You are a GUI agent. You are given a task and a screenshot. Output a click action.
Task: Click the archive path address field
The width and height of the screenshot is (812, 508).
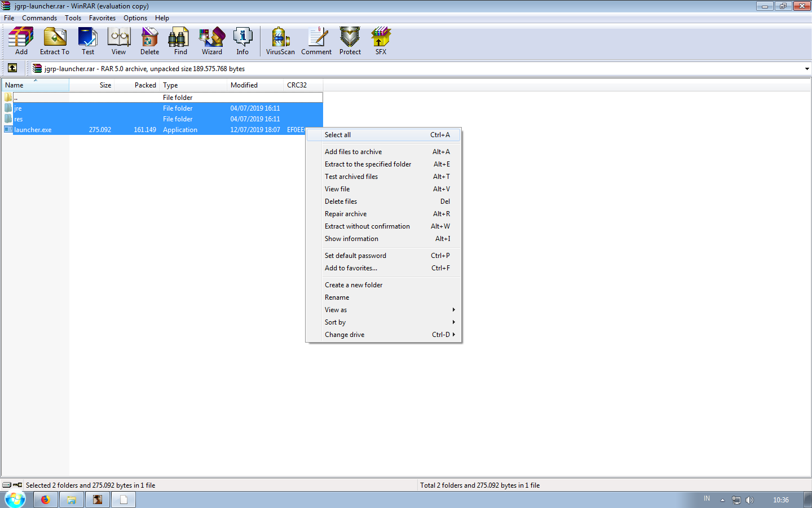[417, 69]
